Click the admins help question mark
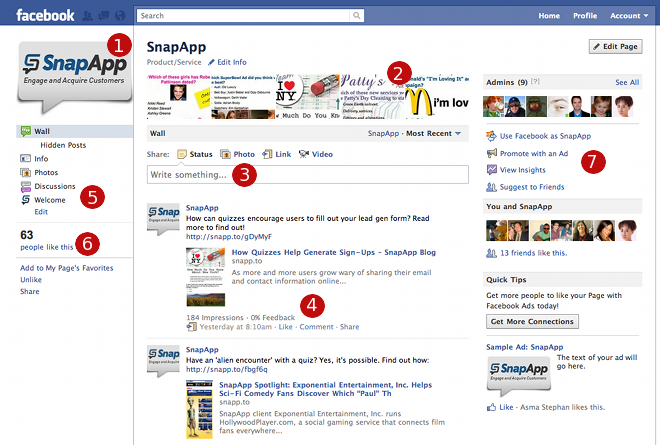Image resolution: width=660 pixels, height=445 pixels. [535, 82]
